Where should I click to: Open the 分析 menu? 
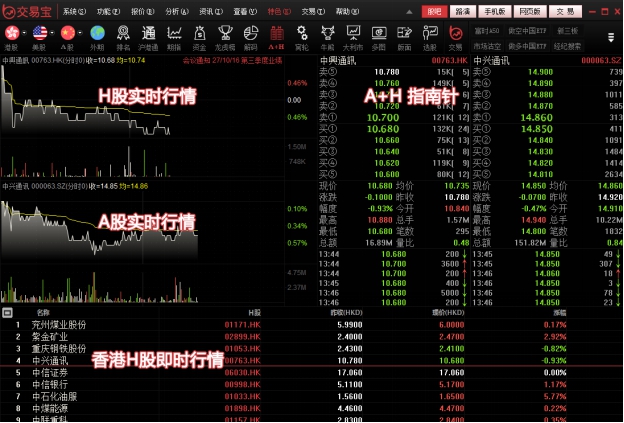click(x=173, y=11)
